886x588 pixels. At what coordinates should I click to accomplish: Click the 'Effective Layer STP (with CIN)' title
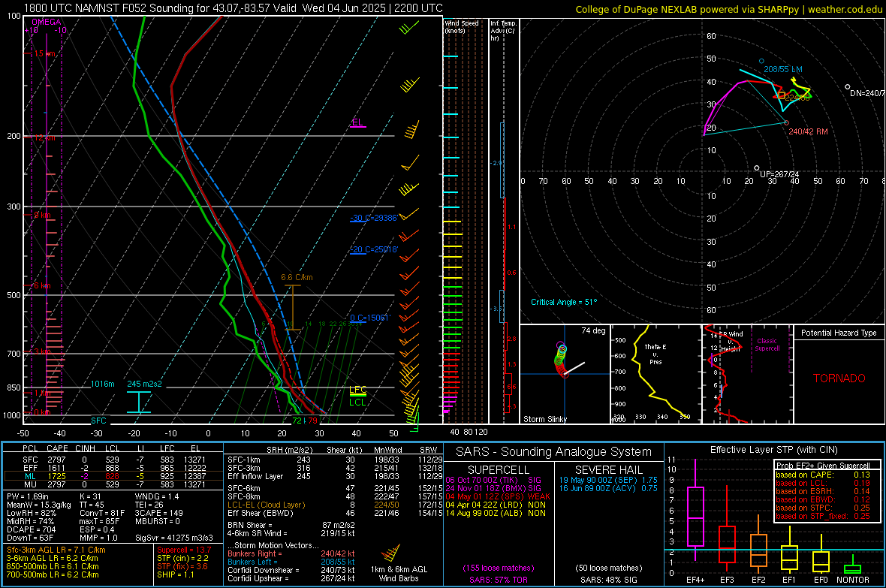[774, 450]
